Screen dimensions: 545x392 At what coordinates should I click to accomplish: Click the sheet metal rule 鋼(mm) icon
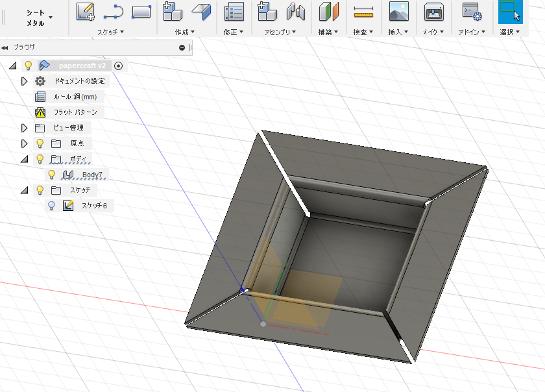pos(41,97)
